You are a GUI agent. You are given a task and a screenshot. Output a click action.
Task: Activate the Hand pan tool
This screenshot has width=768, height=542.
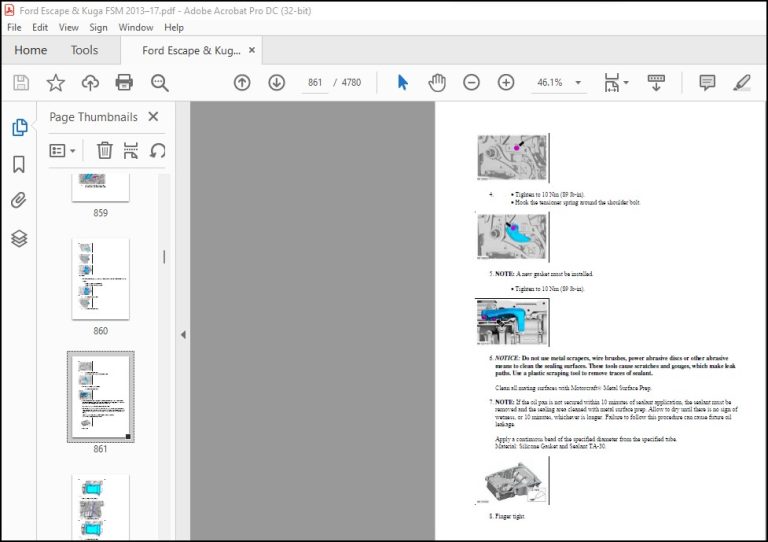tap(437, 82)
